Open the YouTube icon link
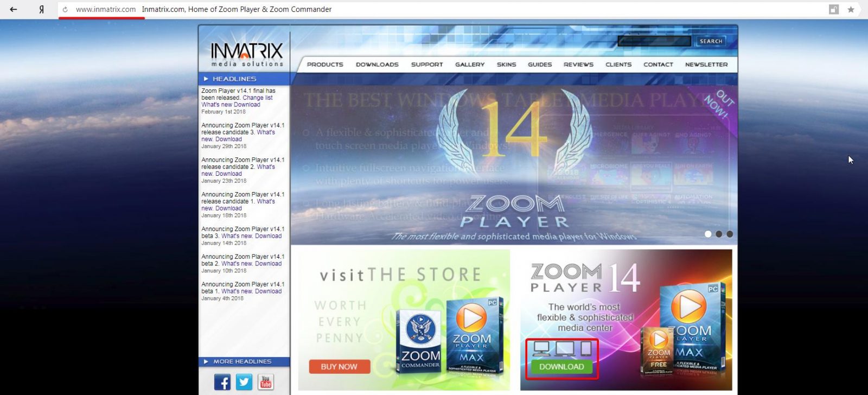 pyautogui.click(x=266, y=382)
